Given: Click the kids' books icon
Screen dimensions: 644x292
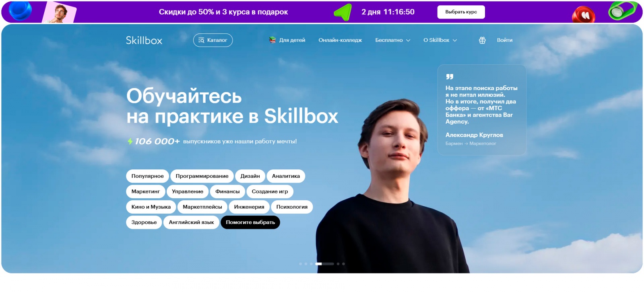Looking at the screenshot, I should 272,40.
